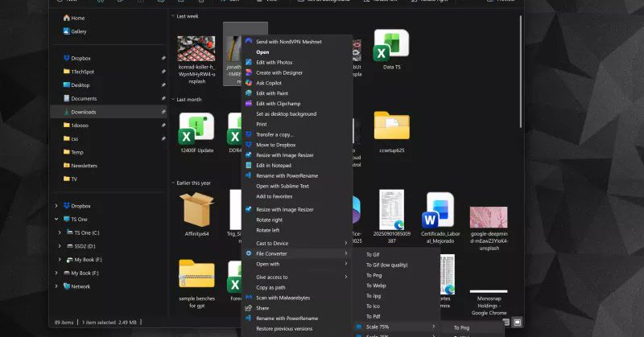Click the Copilot icon beside Ask Copilot
Viewport: 644px width, 337px height.
point(249,83)
